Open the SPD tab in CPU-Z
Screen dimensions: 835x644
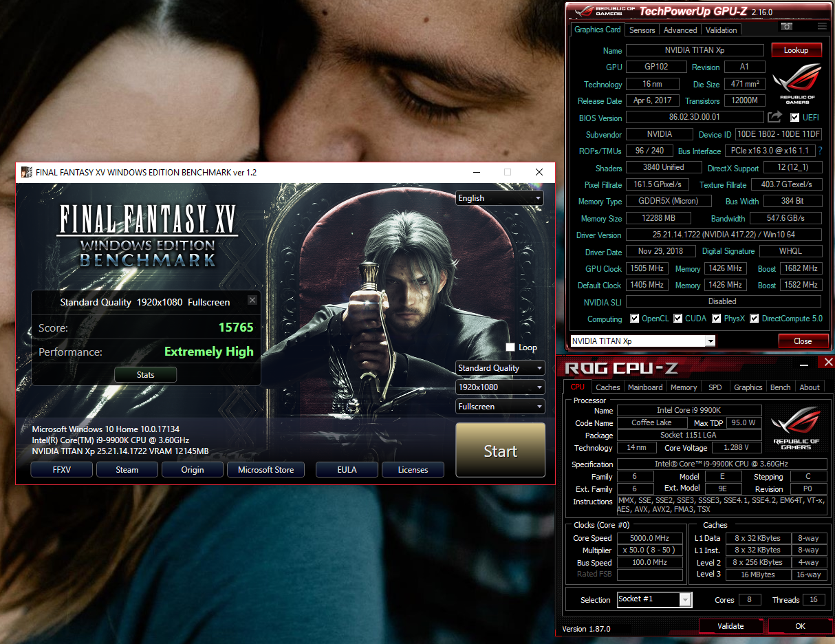point(715,387)
